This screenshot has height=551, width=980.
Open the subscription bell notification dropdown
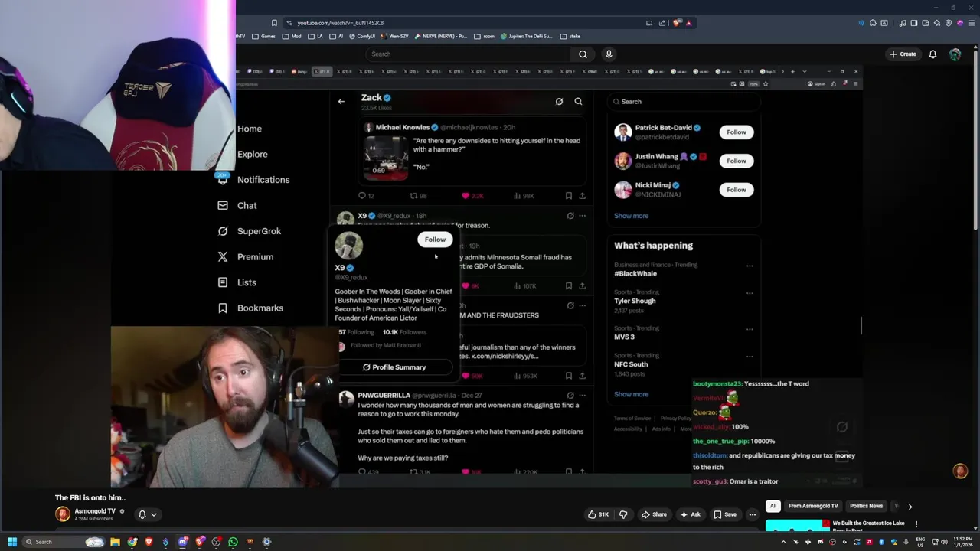[146, 514]
